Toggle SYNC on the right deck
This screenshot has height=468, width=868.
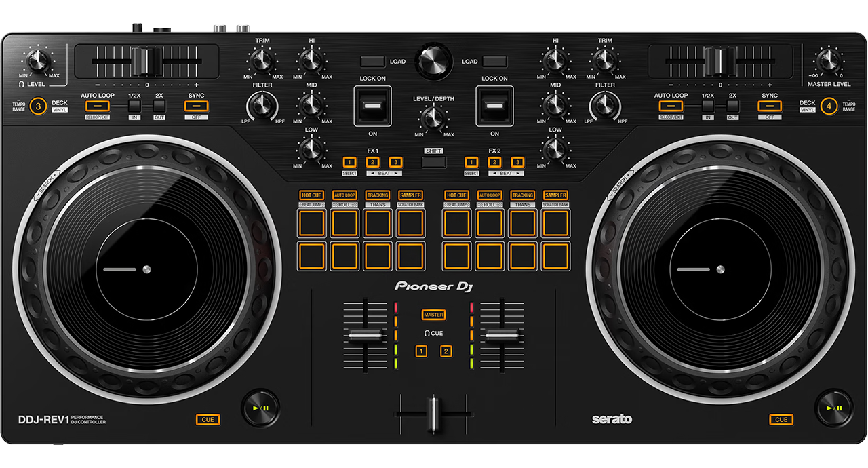pos(769,106)
